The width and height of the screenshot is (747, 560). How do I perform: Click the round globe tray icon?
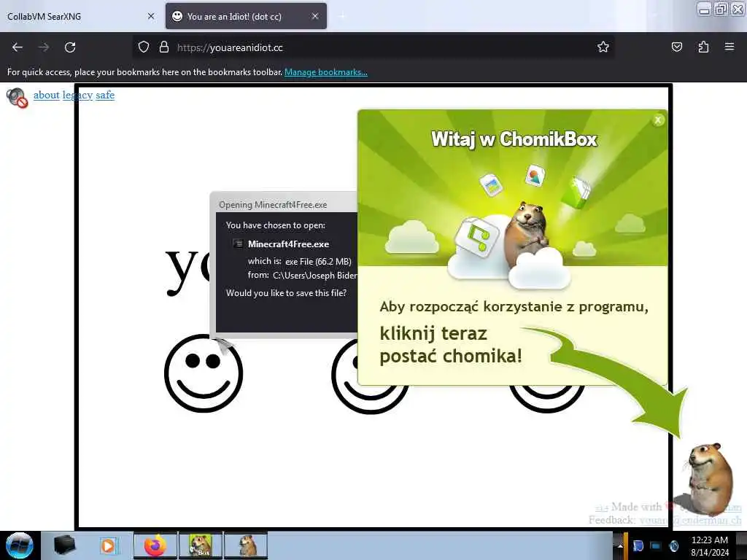click(673, 545)
